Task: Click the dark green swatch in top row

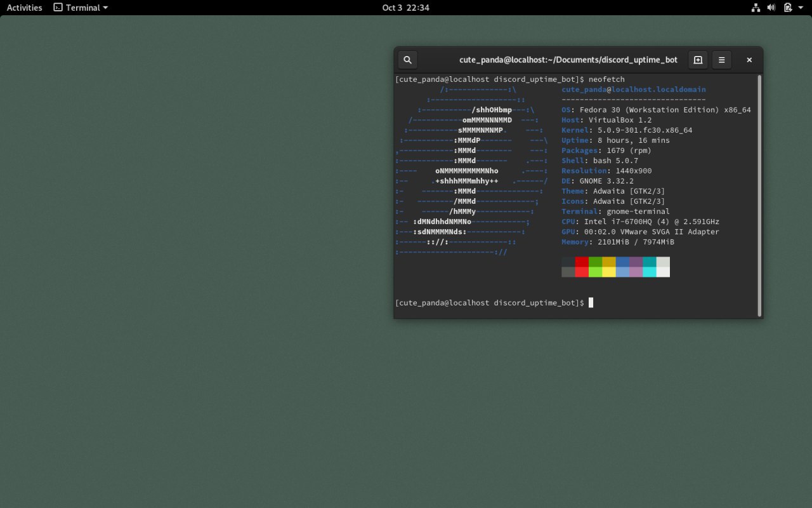Action: [595, 262]
